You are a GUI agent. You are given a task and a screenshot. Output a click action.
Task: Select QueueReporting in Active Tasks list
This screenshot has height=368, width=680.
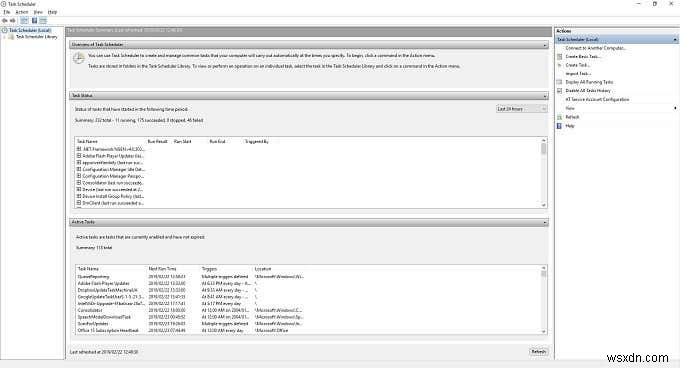(93, 277)
